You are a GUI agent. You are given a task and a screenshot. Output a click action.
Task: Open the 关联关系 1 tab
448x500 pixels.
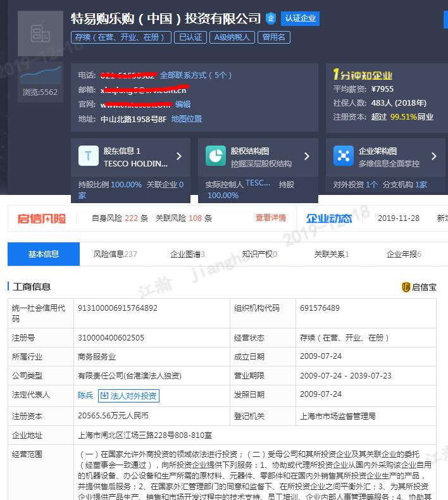coord(332,254)
